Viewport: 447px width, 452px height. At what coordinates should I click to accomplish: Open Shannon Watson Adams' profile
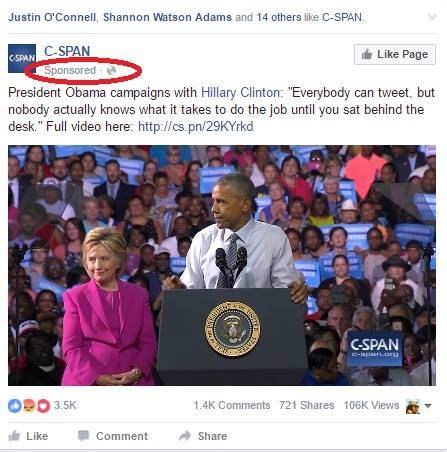point(167,17)
